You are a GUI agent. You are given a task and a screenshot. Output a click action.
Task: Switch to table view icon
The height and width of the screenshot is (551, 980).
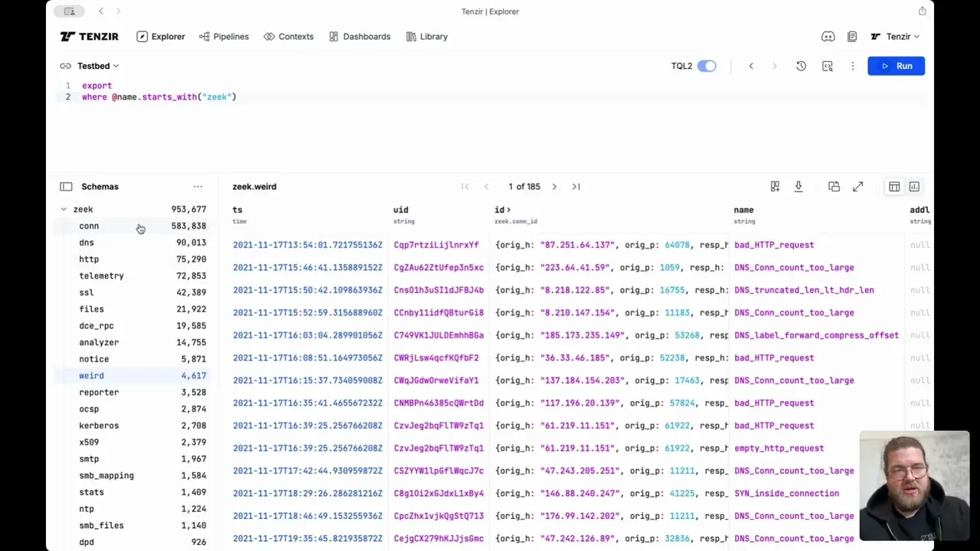coord(894,187)
